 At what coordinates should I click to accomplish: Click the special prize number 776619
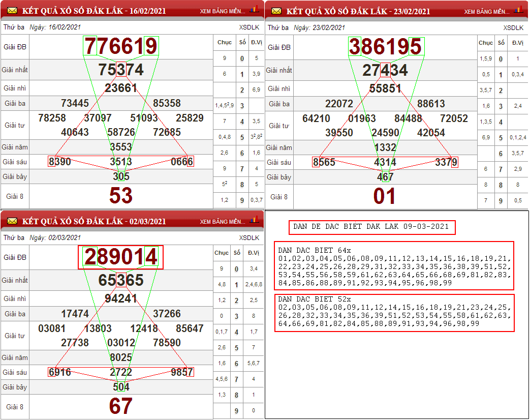(121, 46)
